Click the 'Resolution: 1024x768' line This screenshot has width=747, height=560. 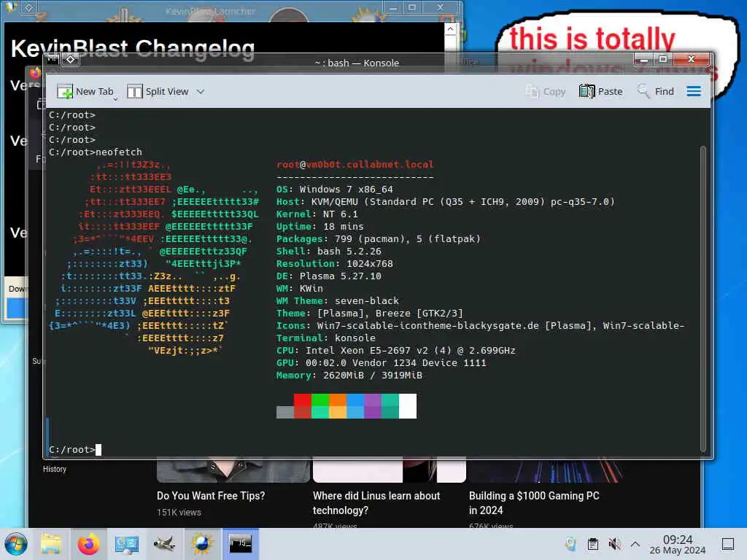(x=334, y=263)
